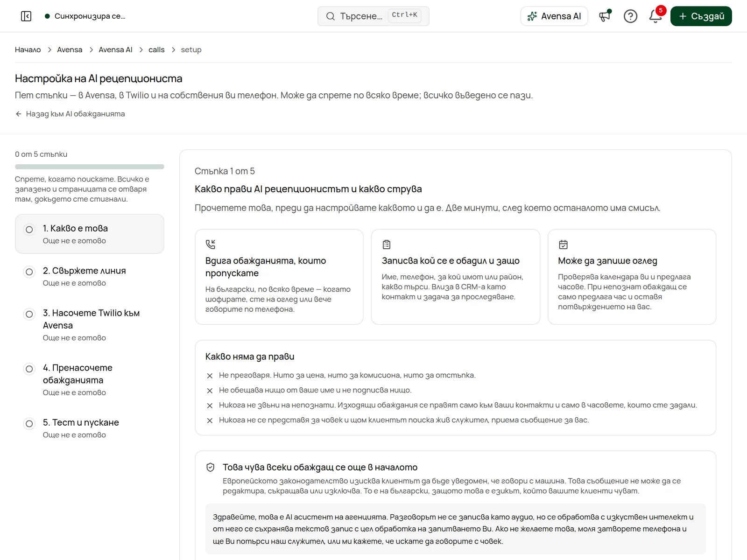The width and height of the screenshot is (747, 560).
Task: Open the 'Avensa AI' button
Action: point(554,16)
